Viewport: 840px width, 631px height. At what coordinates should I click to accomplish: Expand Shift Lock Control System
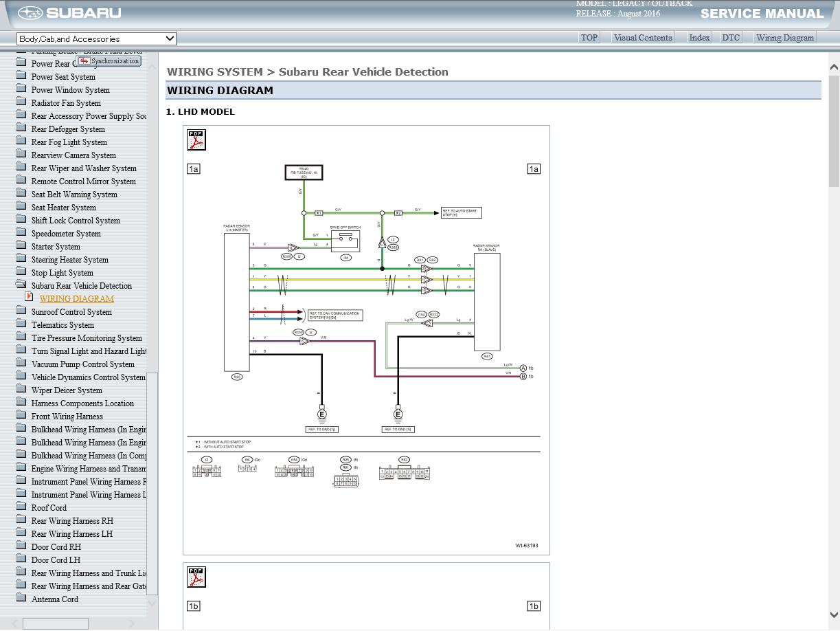point(76,221)
